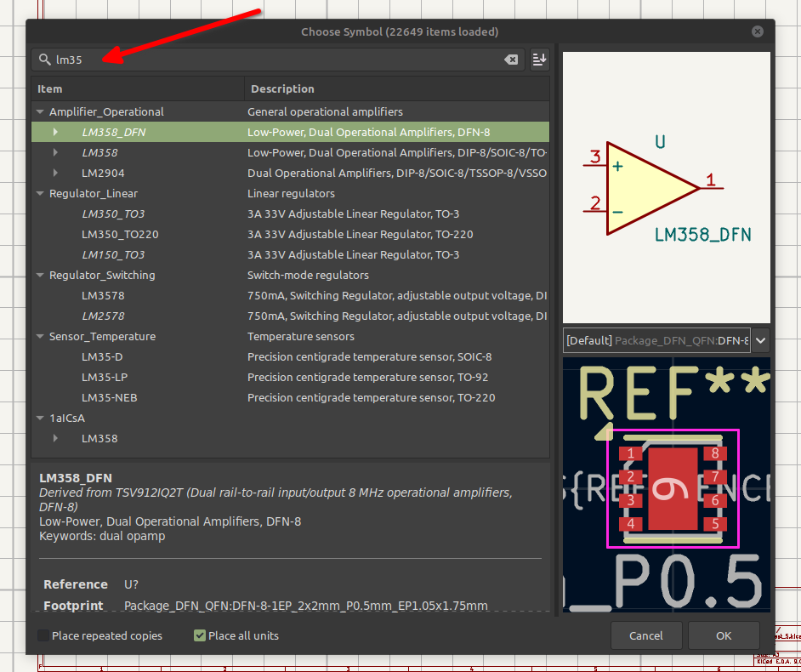801x672 pixels.
Task: Click the search magnifier icon
Action: pyautogui.click(x=44, y=60)
